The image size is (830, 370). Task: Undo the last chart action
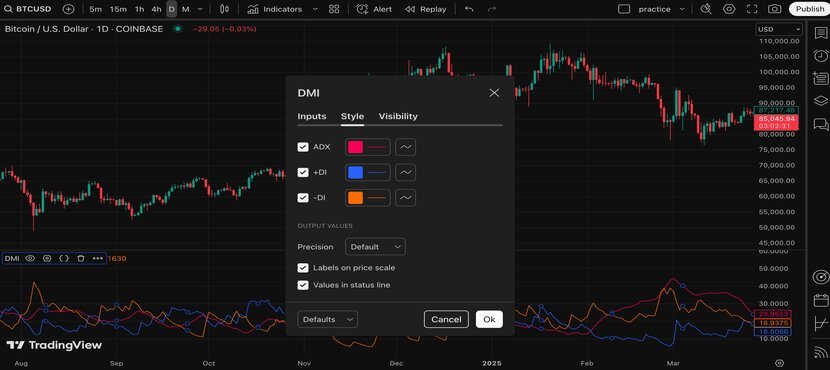[468, 9]
